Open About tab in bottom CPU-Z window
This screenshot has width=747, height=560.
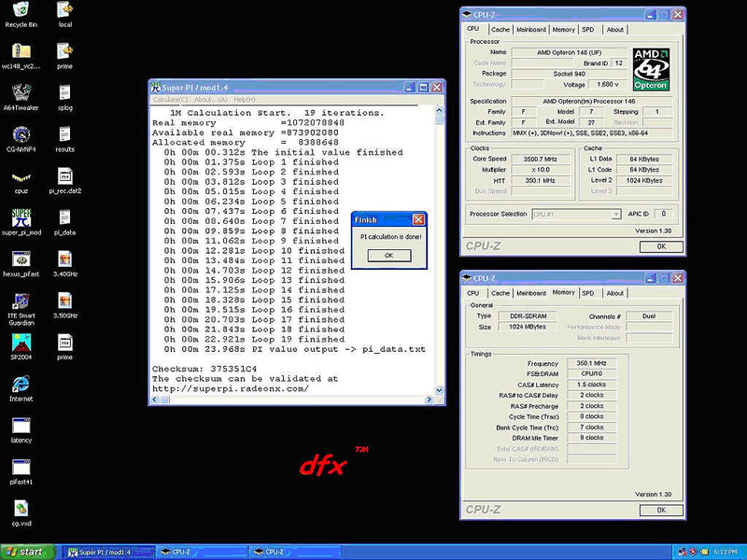coord(615,293)
